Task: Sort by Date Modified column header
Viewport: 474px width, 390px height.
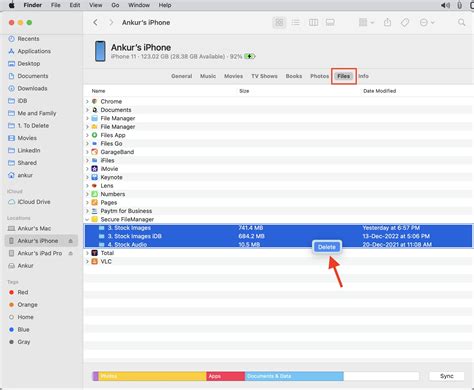Action: [x=380, y=91]
